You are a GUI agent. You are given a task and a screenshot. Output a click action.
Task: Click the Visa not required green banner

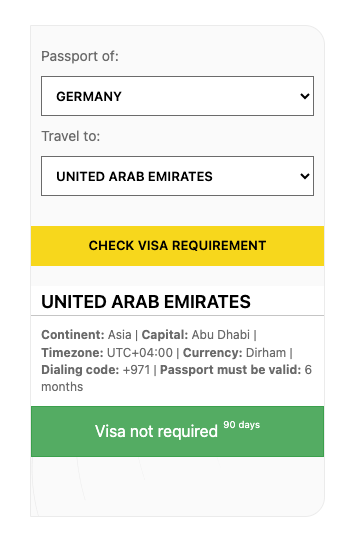[x=177, y=431]
